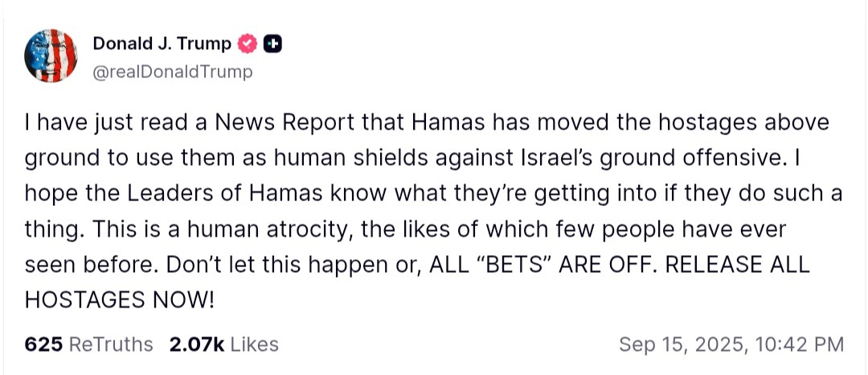Click the "2.07k" like count number

(x=195, y=344)
